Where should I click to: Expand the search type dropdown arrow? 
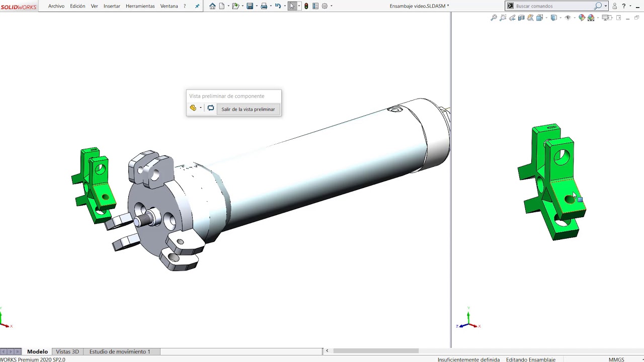coord(605,6)
